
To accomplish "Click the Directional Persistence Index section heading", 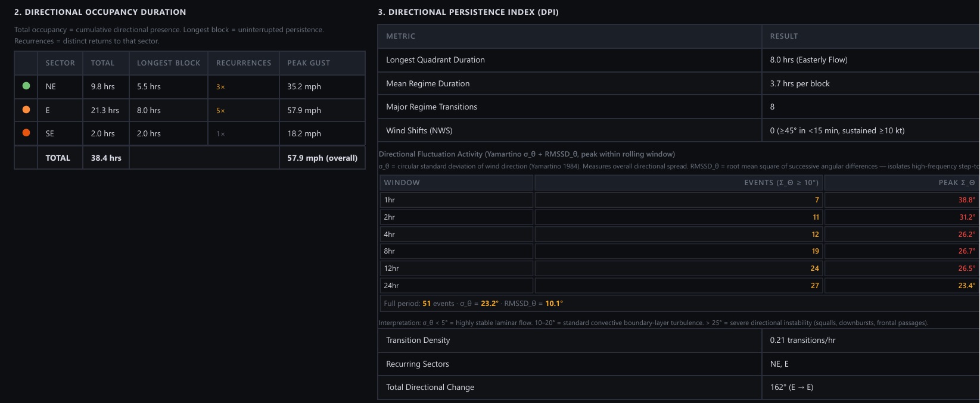I will 468,12.
